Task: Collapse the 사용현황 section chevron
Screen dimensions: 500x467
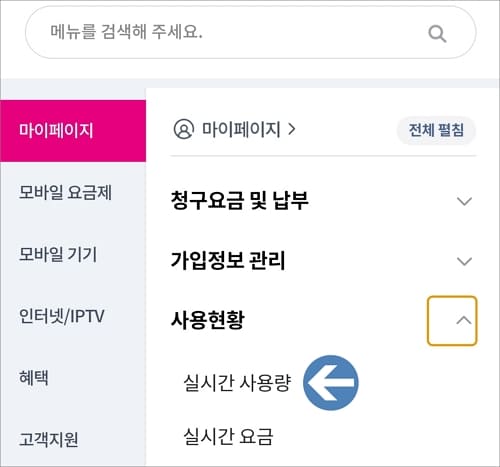Action: [x=452, y=321]
